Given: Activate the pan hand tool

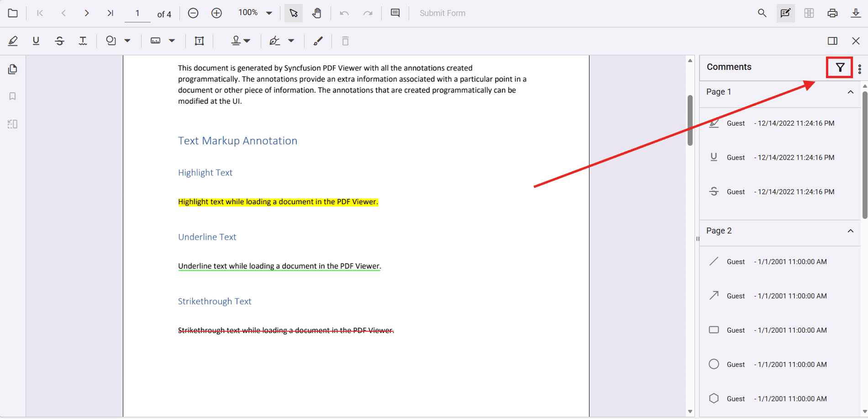Looking at the screenshot, I should 317,13.
